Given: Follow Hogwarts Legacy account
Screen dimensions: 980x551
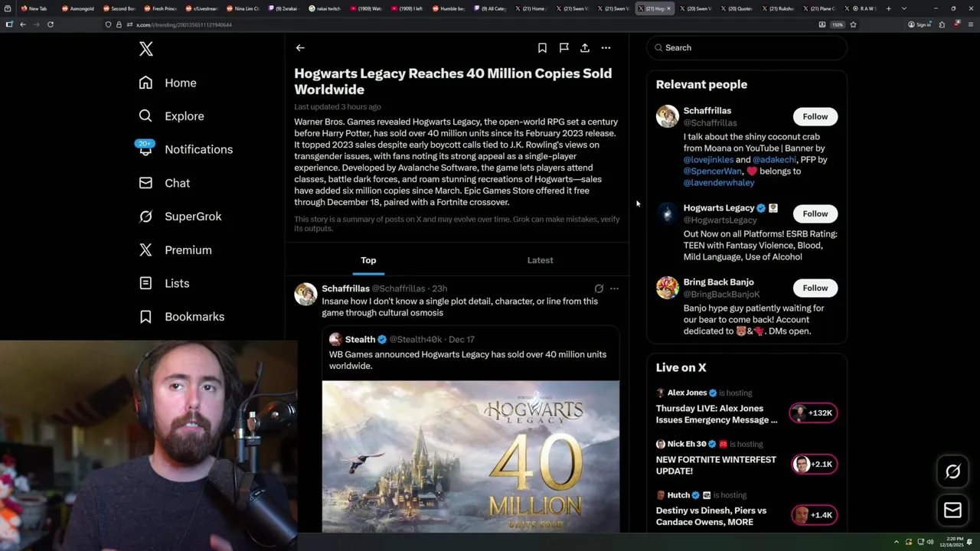Looking at the screenshot, I should 815,214.
